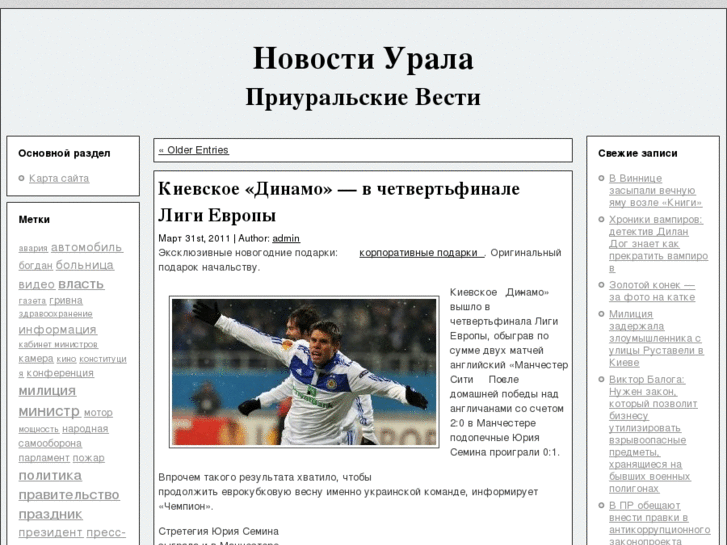727x545 pixels.
Task: Select the конференция tag
Action: click(60, 373)
